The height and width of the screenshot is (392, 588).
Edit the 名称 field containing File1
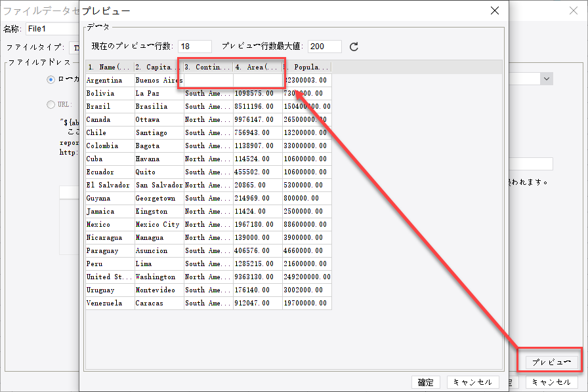52,29
